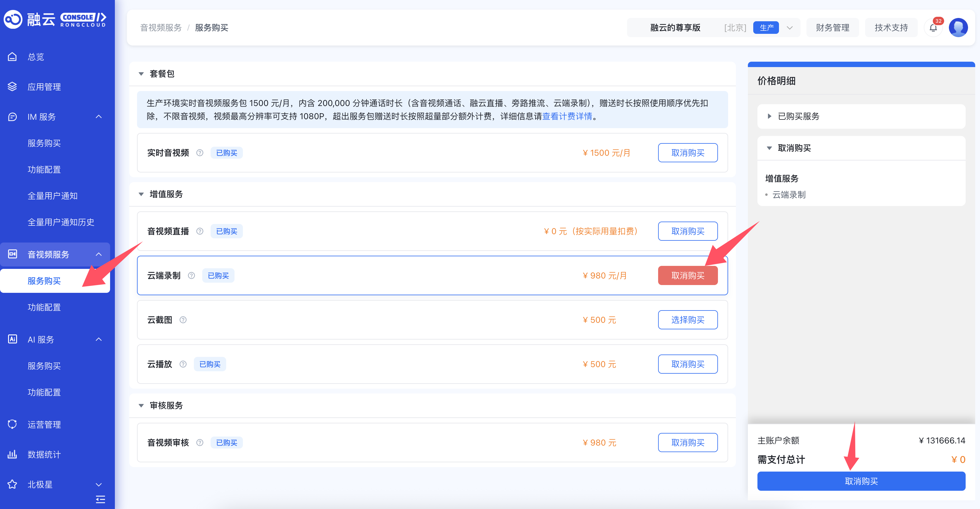Viewport: 980px width, 509px height.
Task: Open the 生产 environment dropdown
Action: pos(789,28)
